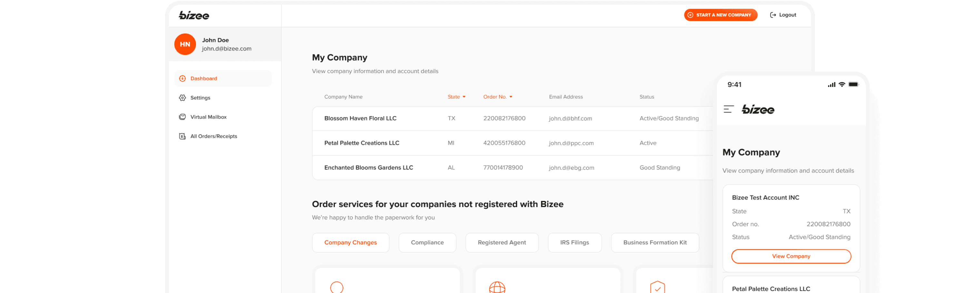The width and height of the screenshot is (980, 293).
Task: Open Dashboard in the sidebar
Action: [223, 79]
